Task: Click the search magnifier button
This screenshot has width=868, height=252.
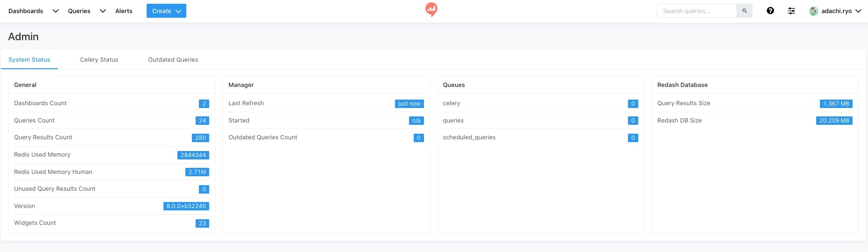Action: tap(744, 11)
